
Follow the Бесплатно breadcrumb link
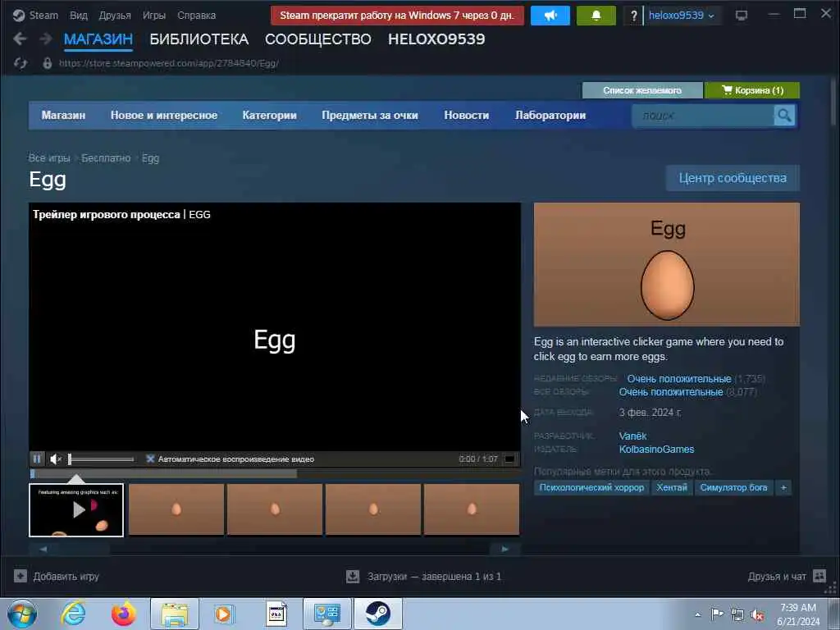pos(106,158)
